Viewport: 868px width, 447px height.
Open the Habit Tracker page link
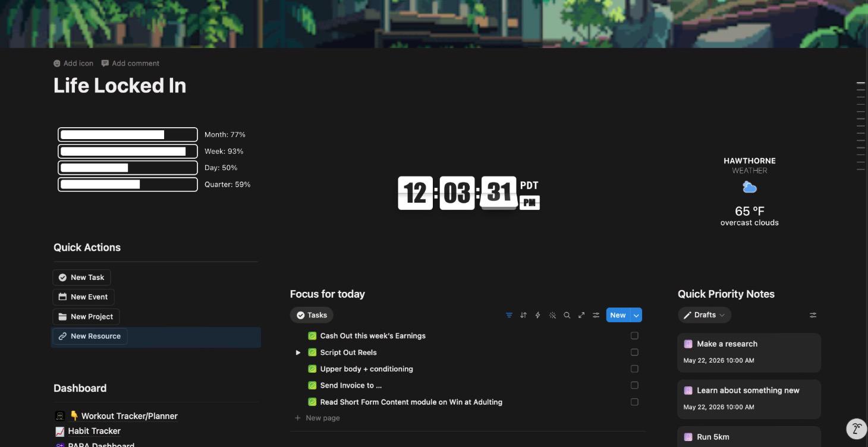(94, 431)
